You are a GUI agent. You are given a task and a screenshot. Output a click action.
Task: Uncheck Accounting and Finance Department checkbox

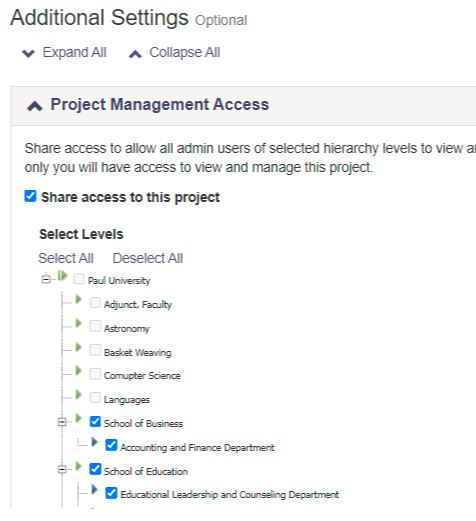pos(111,445)
